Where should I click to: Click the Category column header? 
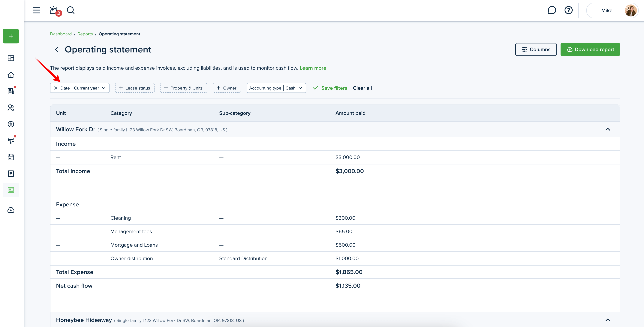point(121,113)
